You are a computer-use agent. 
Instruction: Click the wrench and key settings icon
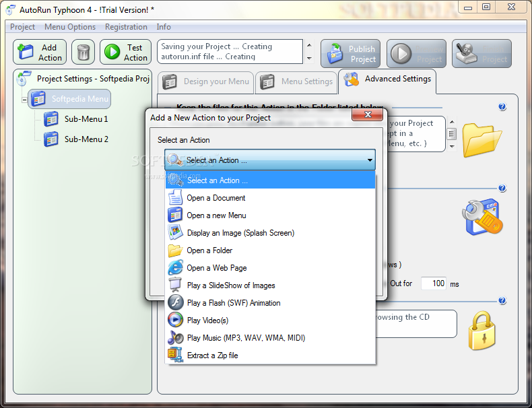point(482,217)
